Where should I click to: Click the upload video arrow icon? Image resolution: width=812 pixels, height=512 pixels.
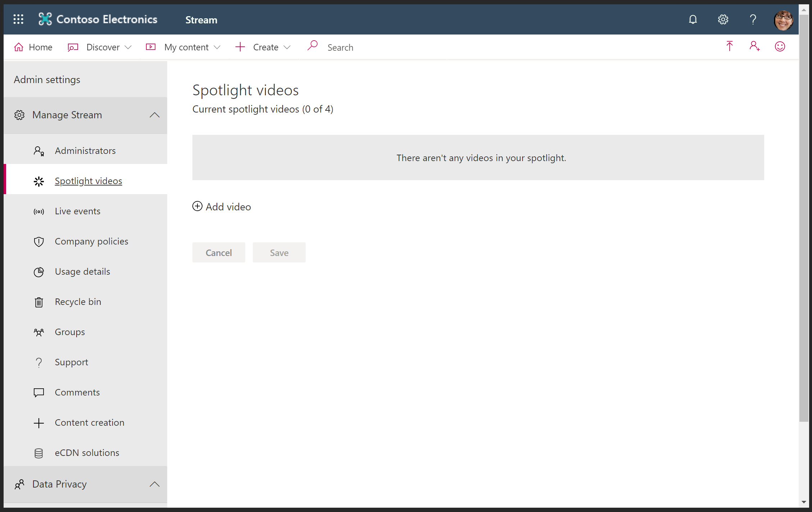pos(729,46)
